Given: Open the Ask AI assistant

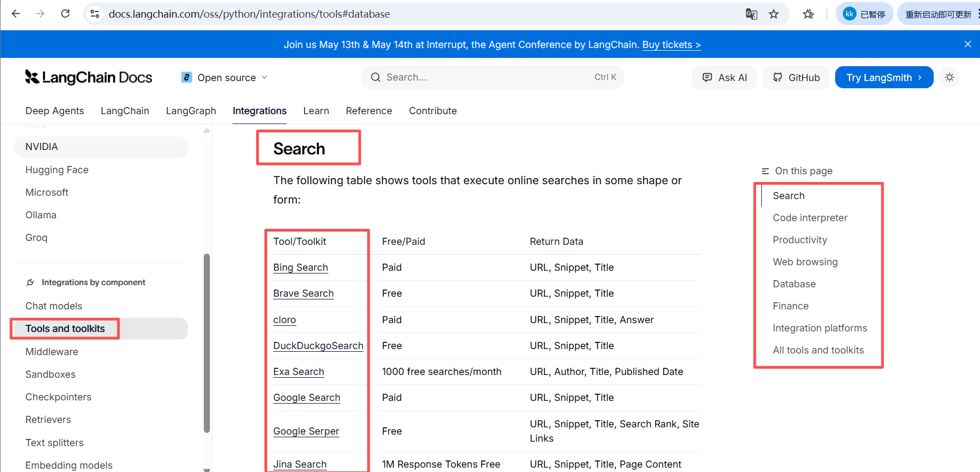Looking at the screenshot, I should click(724, 78).
